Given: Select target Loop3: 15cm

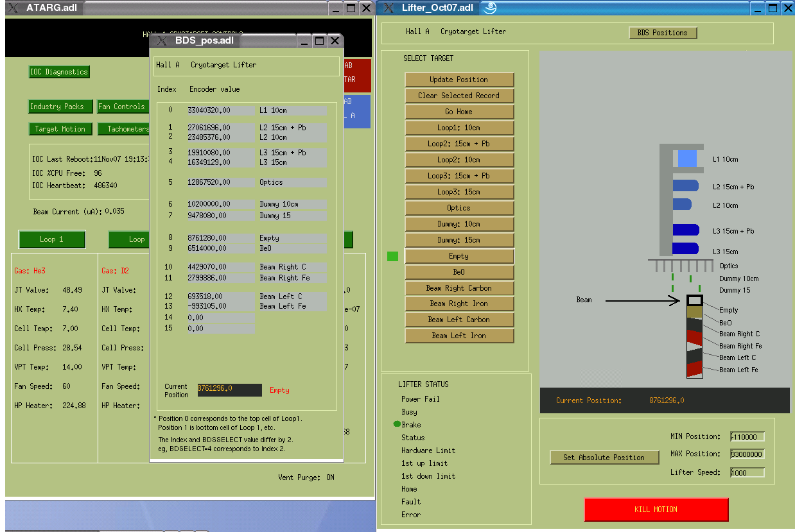Looking at the screenshot, I should (x=459, y=192).
